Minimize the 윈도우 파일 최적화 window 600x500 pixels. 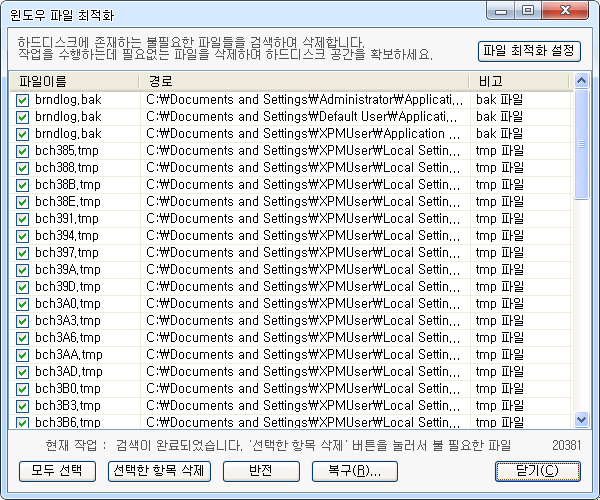pyautogui.click(x=501, y=11)
